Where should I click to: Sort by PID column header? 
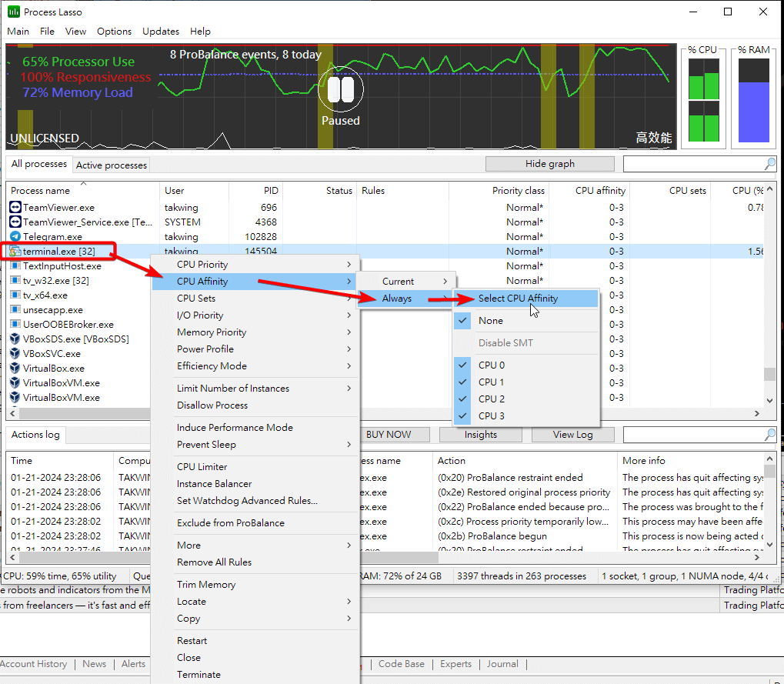click(256, 191)
